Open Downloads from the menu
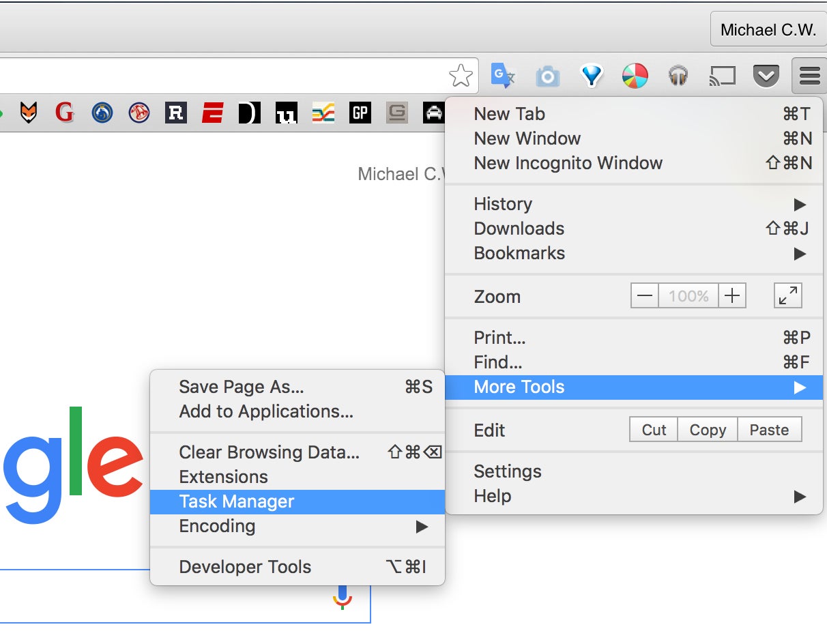 pos(634,229)
